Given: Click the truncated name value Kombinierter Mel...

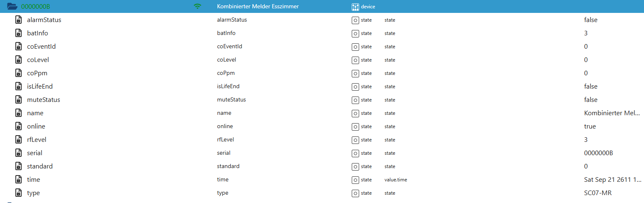Looking at the screenshot, I should 612,113.
